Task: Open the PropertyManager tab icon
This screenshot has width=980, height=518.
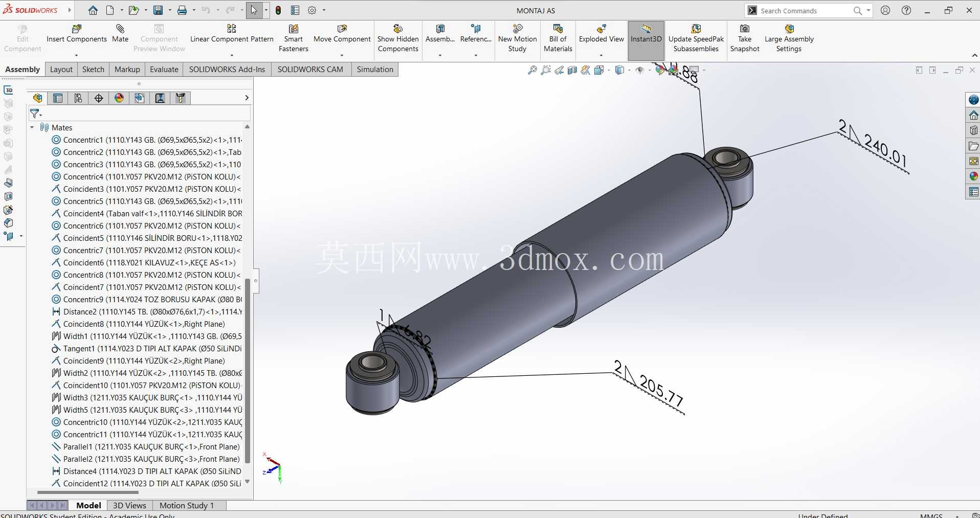Action: [x=58, y=98]
